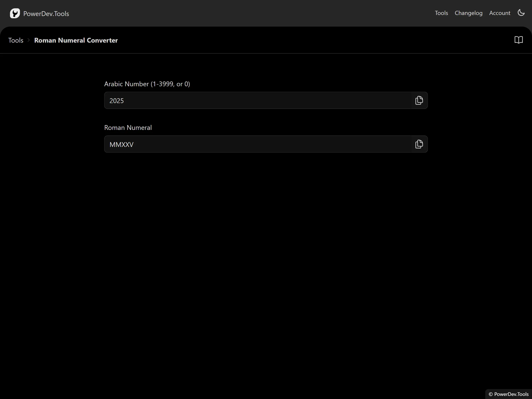Screen dimensions: 532x399
Task: Copy the Roman numeral result
Action: [419, 144]
